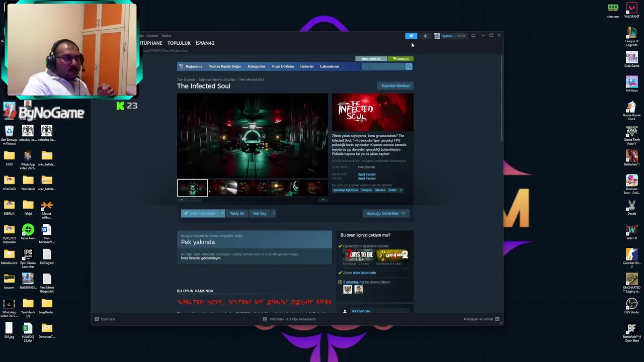Image resolution: width=644 pixels, height=362 pixels.
Task: Switch to the TOPLULUK section
Action: point(179,43)
